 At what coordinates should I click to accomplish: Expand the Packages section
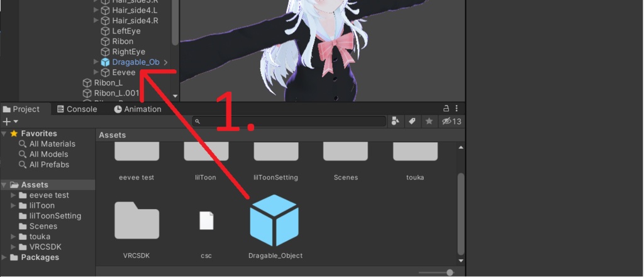(x=4, y=257)
